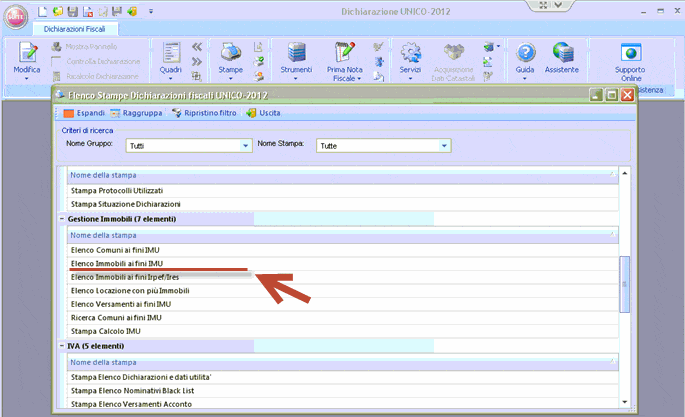The image size is (685, 417).
Task: Collapse the Gestione Immobili group
Action: point(62,219)
